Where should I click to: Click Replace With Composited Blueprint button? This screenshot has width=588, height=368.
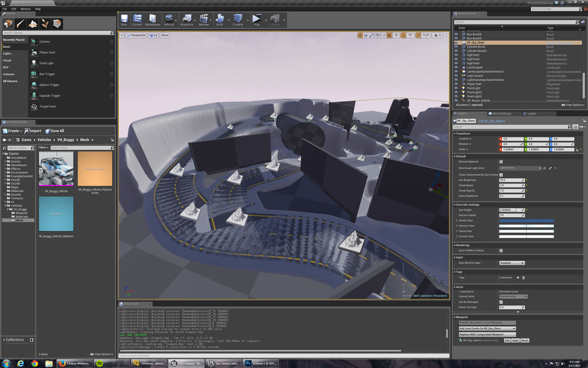click(x=488, y=334)
